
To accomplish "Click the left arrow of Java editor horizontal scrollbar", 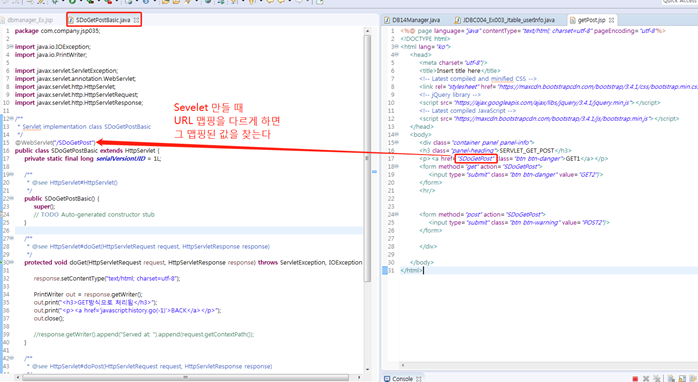I will [17, 378].
